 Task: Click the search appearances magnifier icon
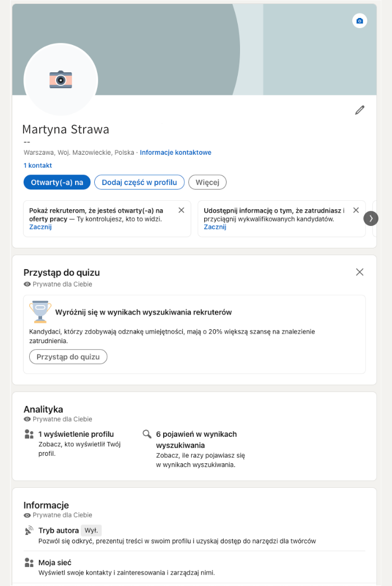pyautogui.click(x=147, y=434)
